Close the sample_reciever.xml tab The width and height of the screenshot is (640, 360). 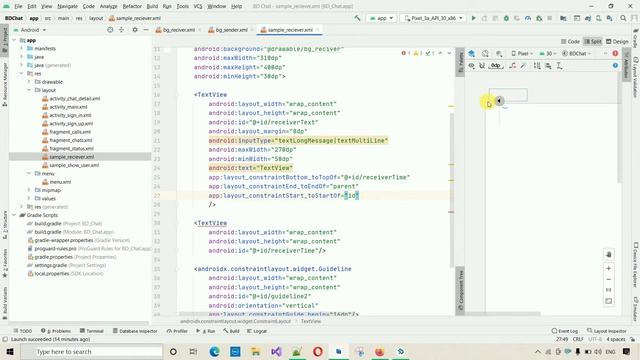pyautogui.click(x=318, y=30)
